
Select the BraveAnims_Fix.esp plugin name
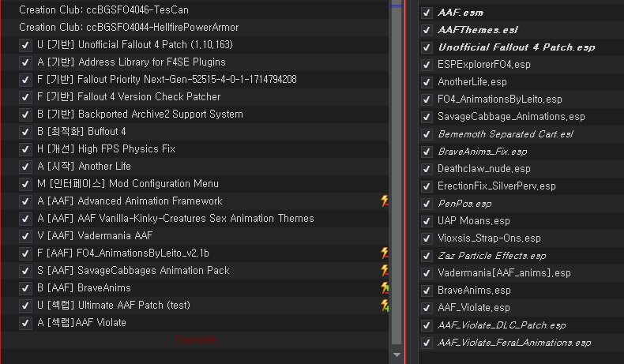coord(483,152)
